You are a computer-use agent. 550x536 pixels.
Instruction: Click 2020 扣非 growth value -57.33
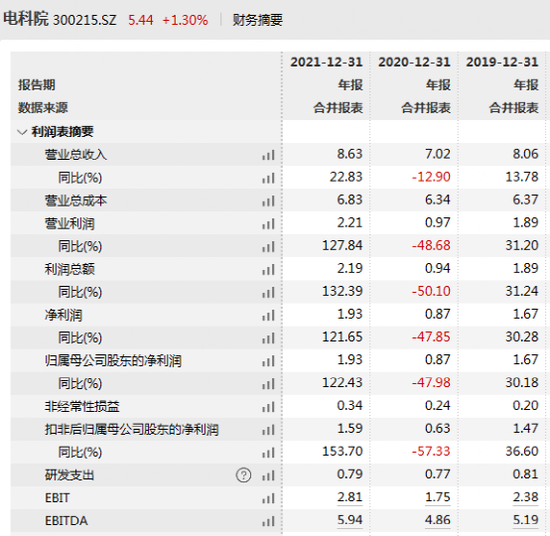pos(431,451)
